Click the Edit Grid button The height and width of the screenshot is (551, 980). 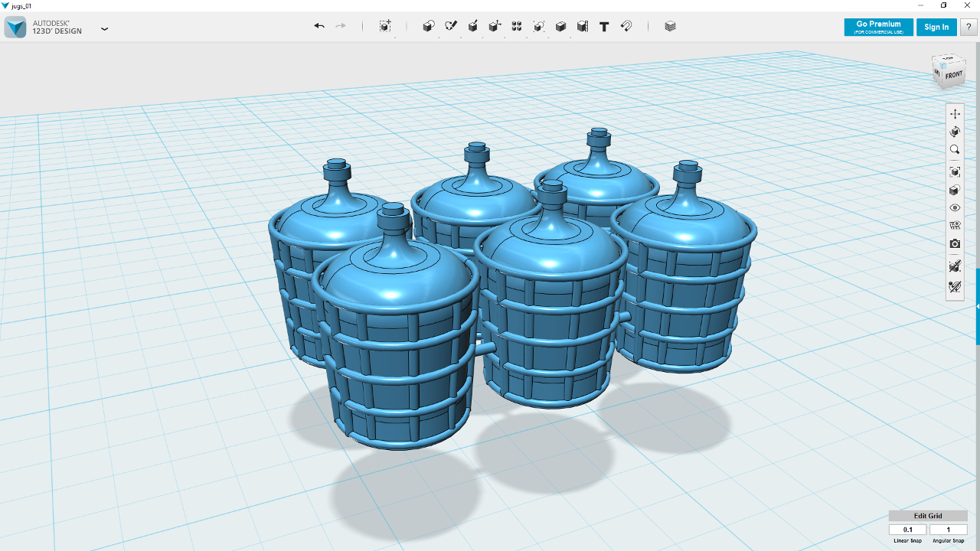pyautogui.click(x=928, y=516)
